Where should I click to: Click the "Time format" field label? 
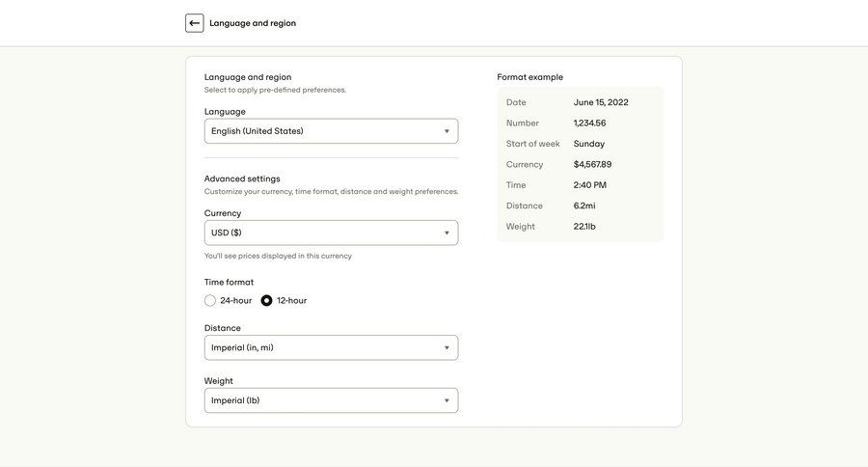[x=229, y=282]
